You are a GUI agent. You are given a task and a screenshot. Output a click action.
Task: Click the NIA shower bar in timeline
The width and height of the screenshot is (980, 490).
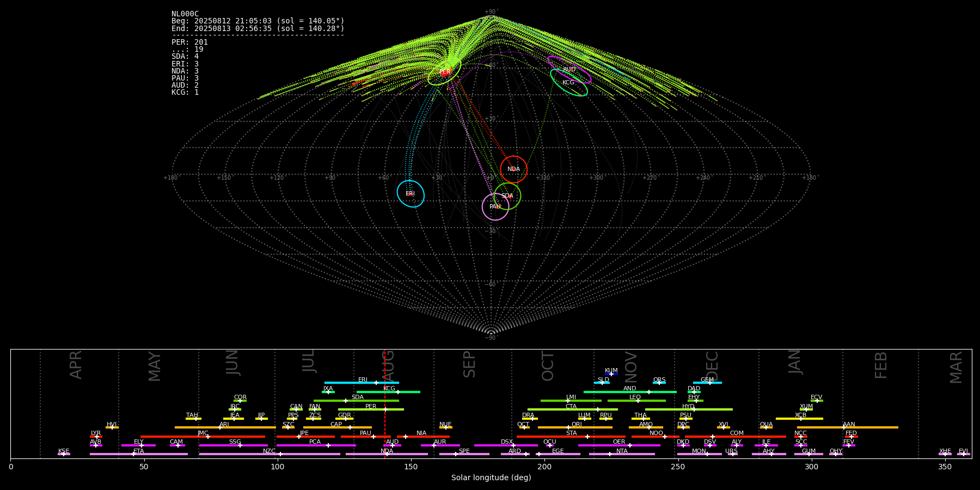[423, 436]
